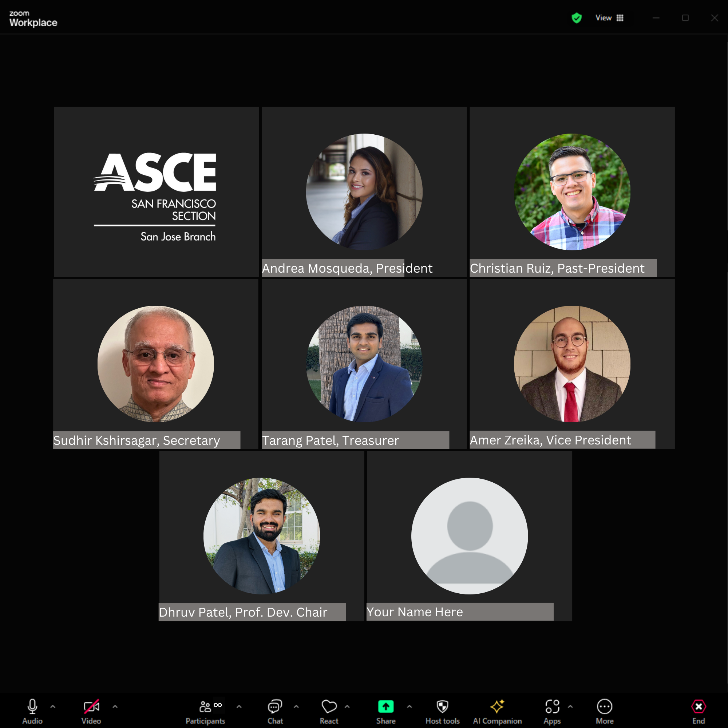This screenshot has width=728, height=728.
Task: Click the 'Amer Zreika, Vice President' name label
Action: (x=562, y=440)
